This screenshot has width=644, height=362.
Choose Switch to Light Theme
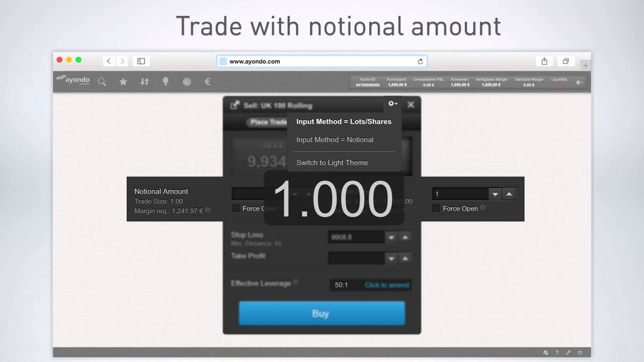(332, 162)
